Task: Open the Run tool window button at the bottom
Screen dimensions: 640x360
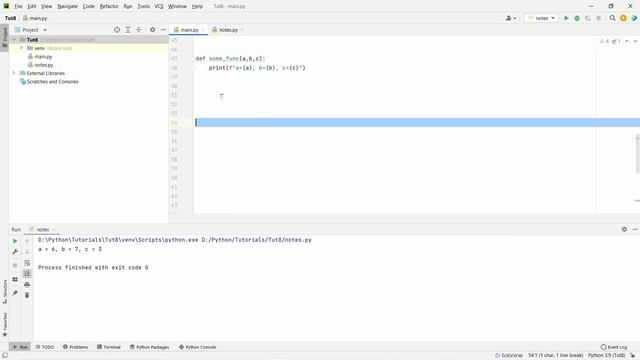Action: tap(20, 347)
